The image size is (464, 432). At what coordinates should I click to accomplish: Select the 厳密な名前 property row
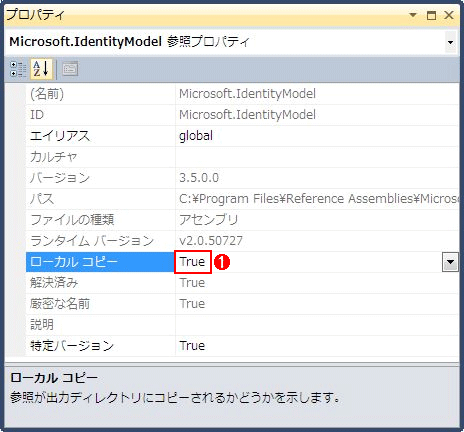242,304
